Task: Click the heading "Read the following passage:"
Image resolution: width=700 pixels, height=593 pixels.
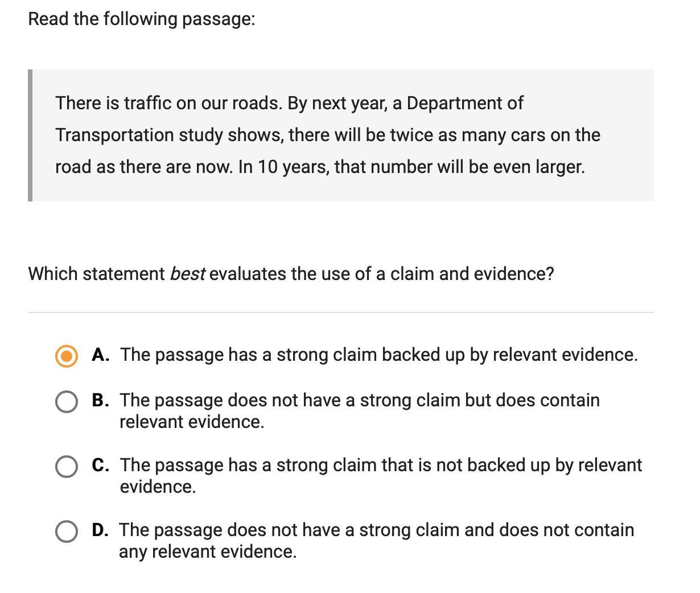Action: [142, 19]
